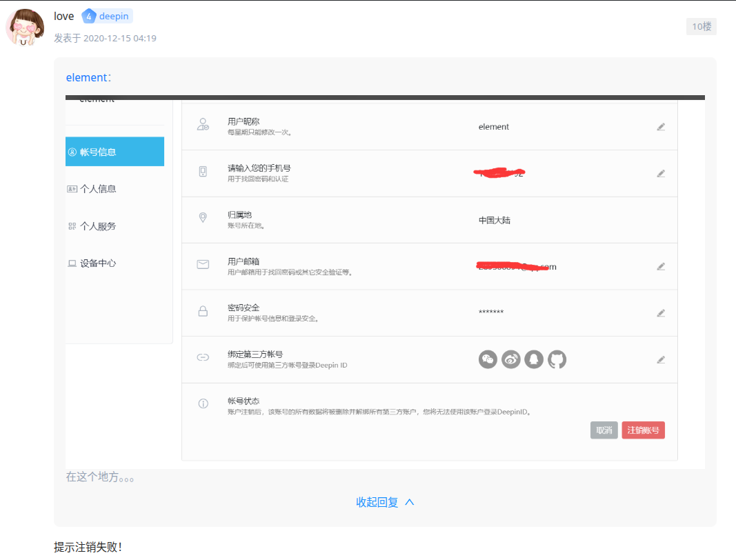Click the red 注销账号 button
Viewport: 736px width, 560px height.
click(x=643, y=430)
